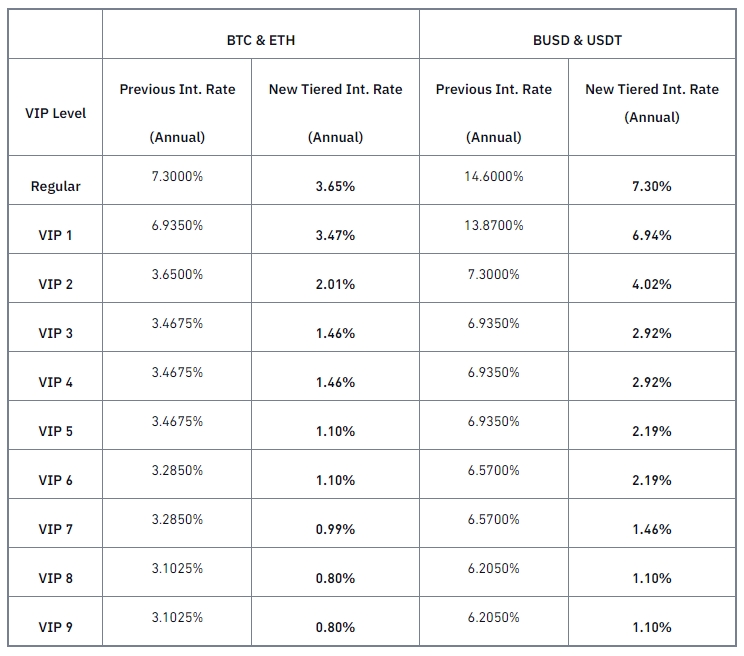Click the 0.99% rate for VIP 7
The width and height of the screenshot is (744, 656).
coord(335,529)
